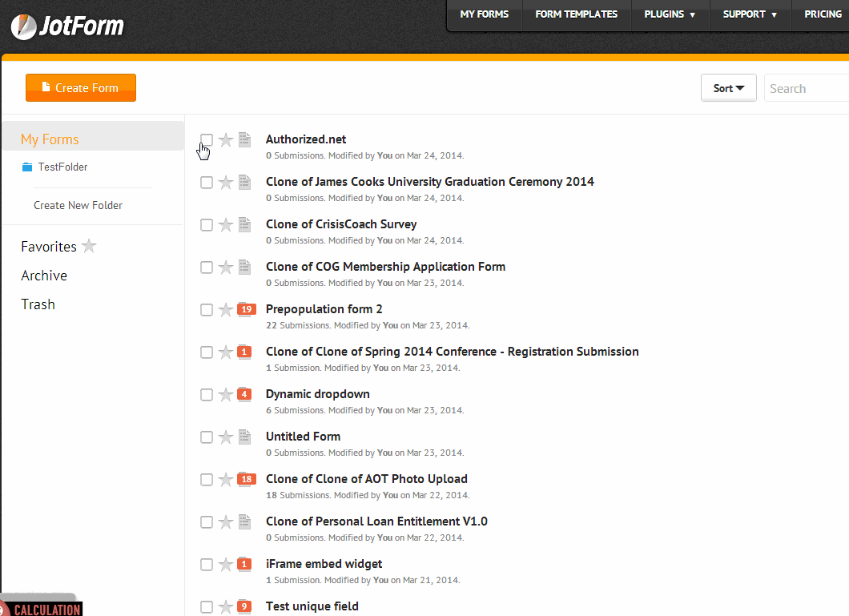
Task: Tick the checkbox for Clone of Personal Loan Entitlement
Action: pyautogui.click(x=207, y=522)
